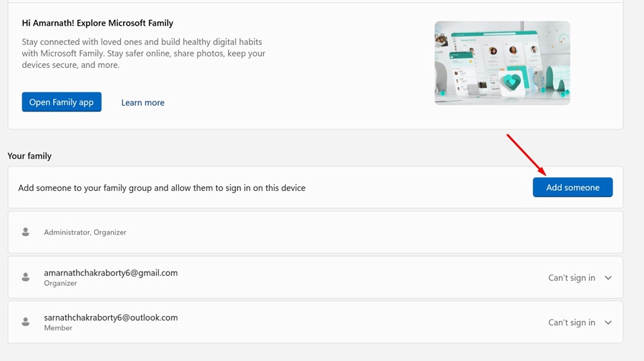The width and height of the screenshot is (644, 361).
Task: Click the "Add someone to your family group" text
Action: [162, 188]
